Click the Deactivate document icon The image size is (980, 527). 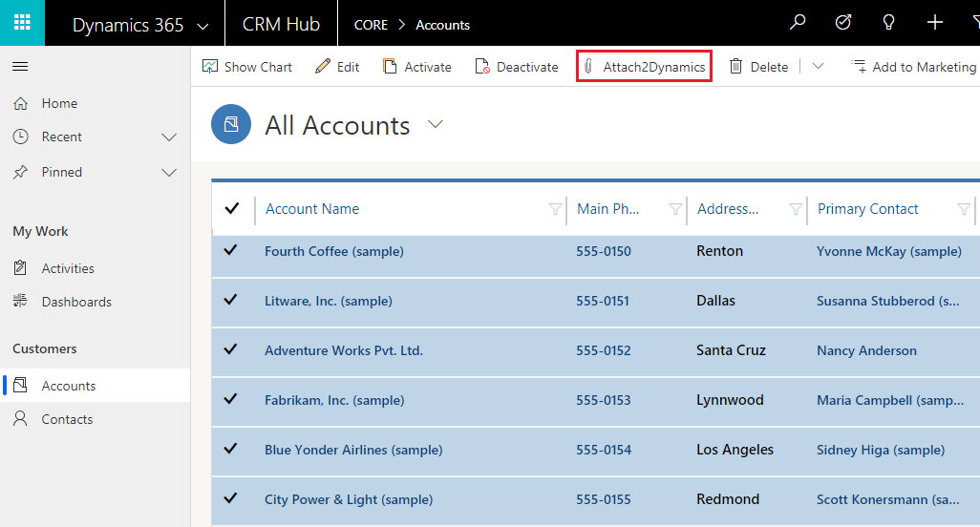pos(481,66)
